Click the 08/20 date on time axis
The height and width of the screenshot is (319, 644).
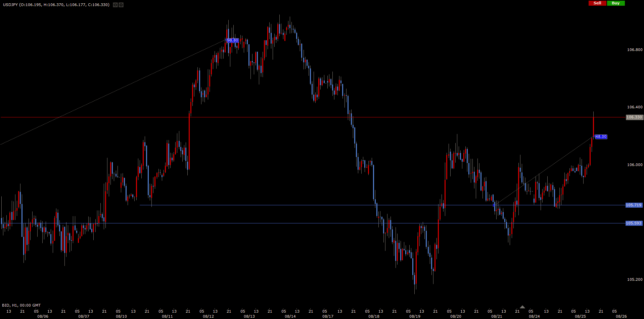(456, 316)
